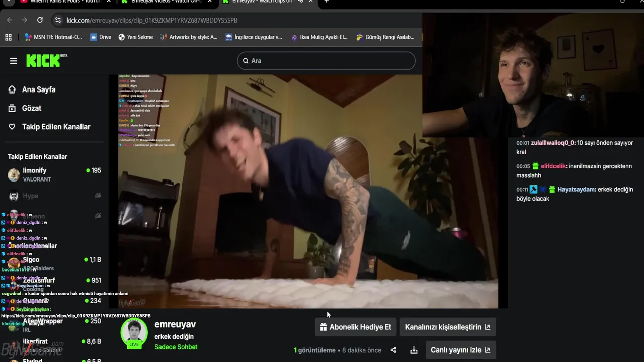Click the emreuyav channel name
The height and width of the screenshot is (362, 644).
(x=175, y=324)
